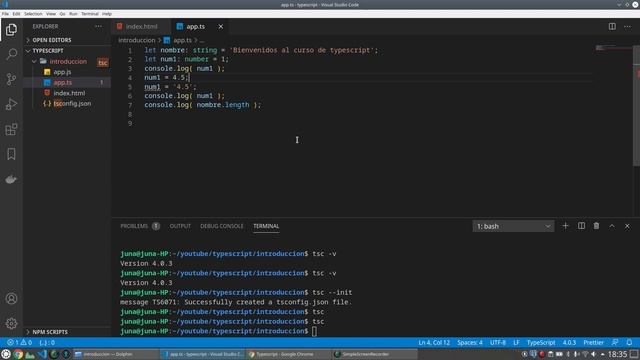640x360 pixels.
Task: Click Ln 4, Col 12 in status bar
Action: pos(434,342)
